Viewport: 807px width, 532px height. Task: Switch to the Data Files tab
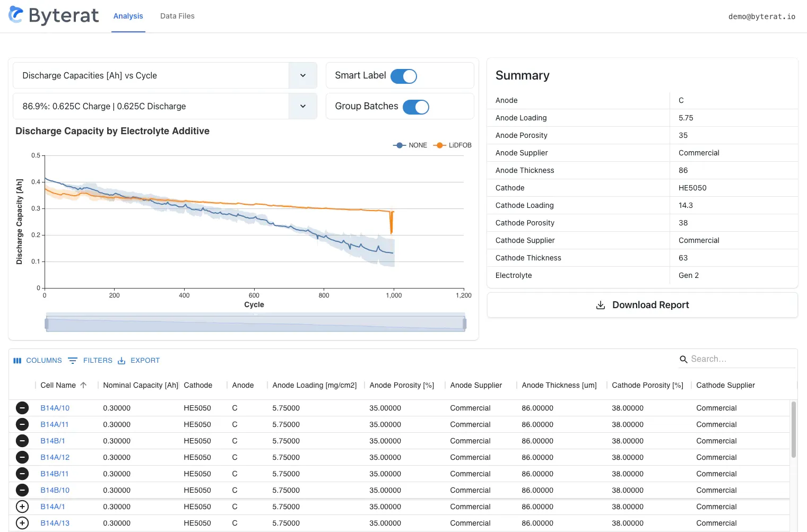[x=177, y=16]
